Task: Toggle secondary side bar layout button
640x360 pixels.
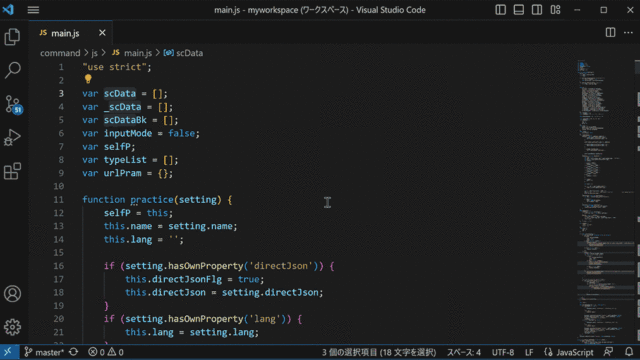Action: point(537,10)
